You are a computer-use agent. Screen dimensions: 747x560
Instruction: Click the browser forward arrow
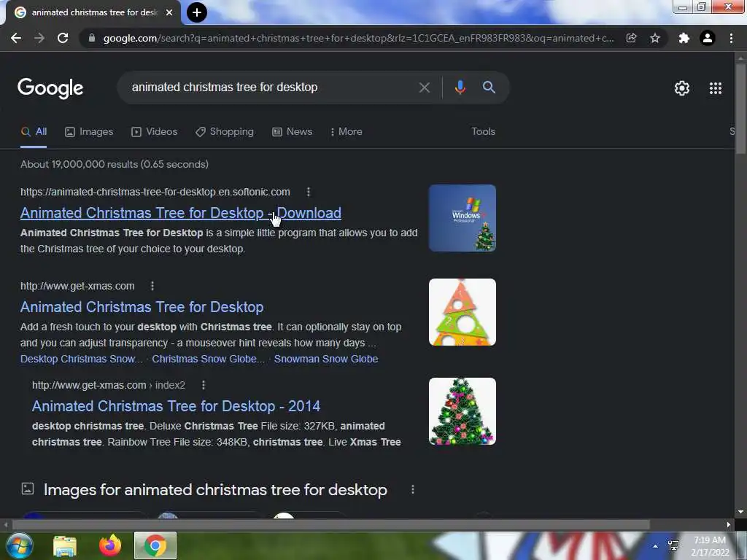click(x=39, y=38)
